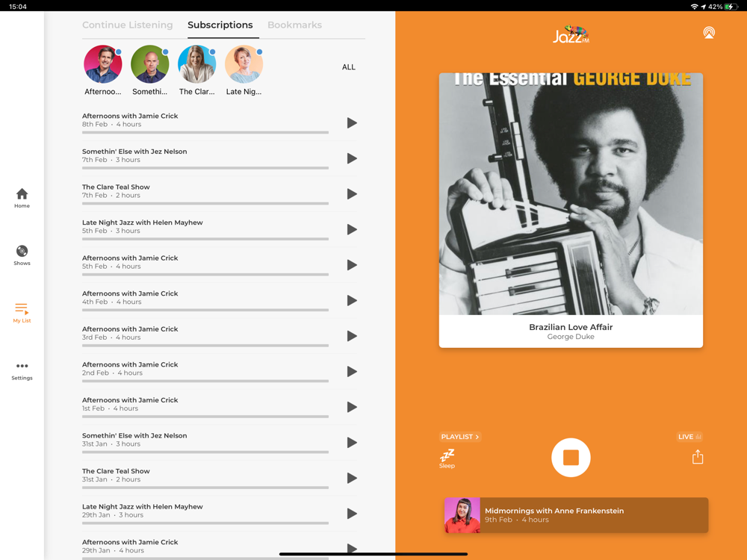Open the Home section in sidebar

point(22,198)
